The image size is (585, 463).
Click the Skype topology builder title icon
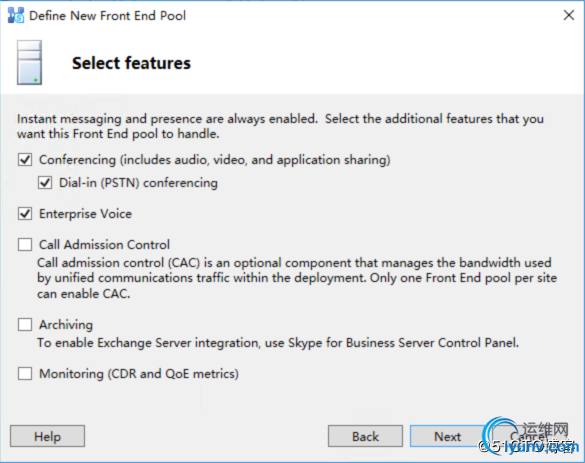(16, 15)
